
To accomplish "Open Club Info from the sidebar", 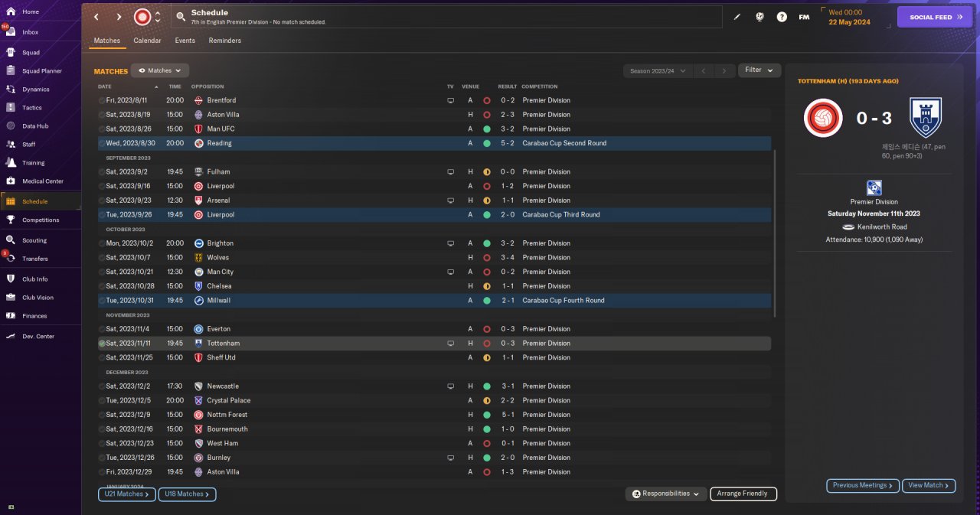I will coord(34,279).
